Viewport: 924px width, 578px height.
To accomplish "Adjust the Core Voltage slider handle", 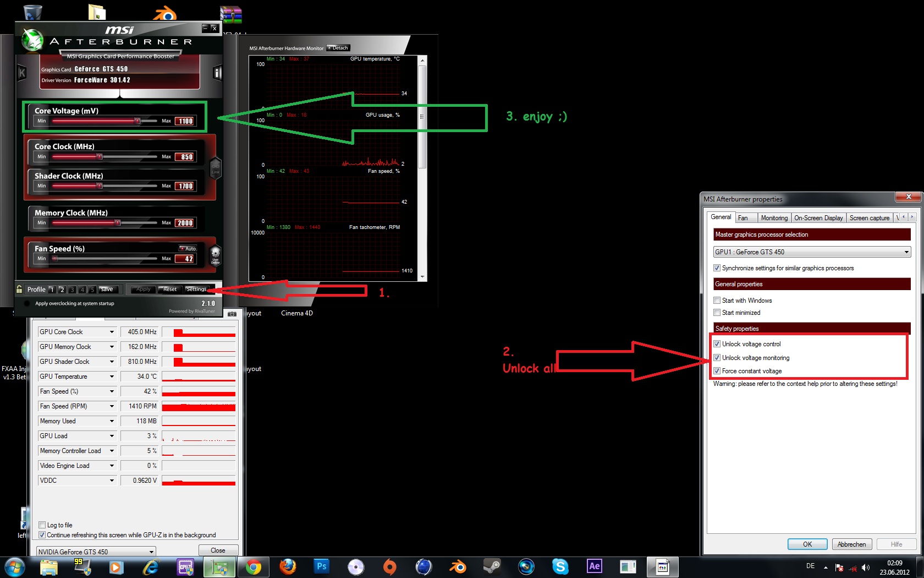I will click(x=137, y=121).
